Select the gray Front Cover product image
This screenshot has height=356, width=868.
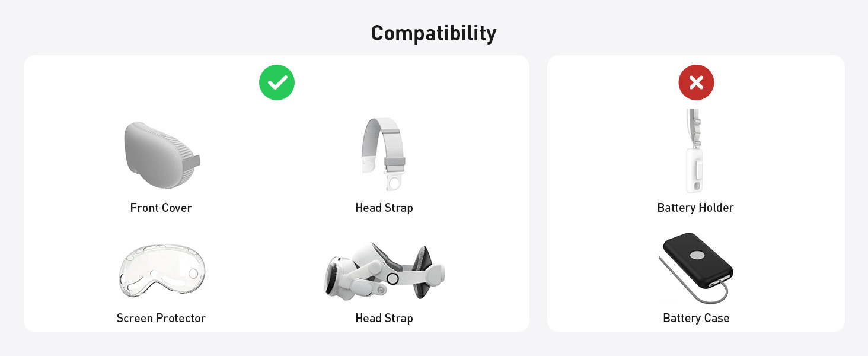(162, 155)
